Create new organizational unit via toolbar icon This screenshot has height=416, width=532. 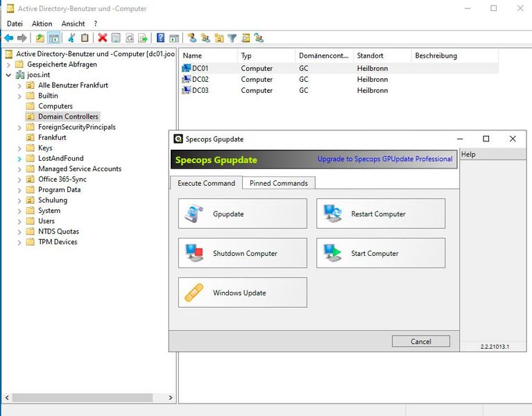[219, 38]
